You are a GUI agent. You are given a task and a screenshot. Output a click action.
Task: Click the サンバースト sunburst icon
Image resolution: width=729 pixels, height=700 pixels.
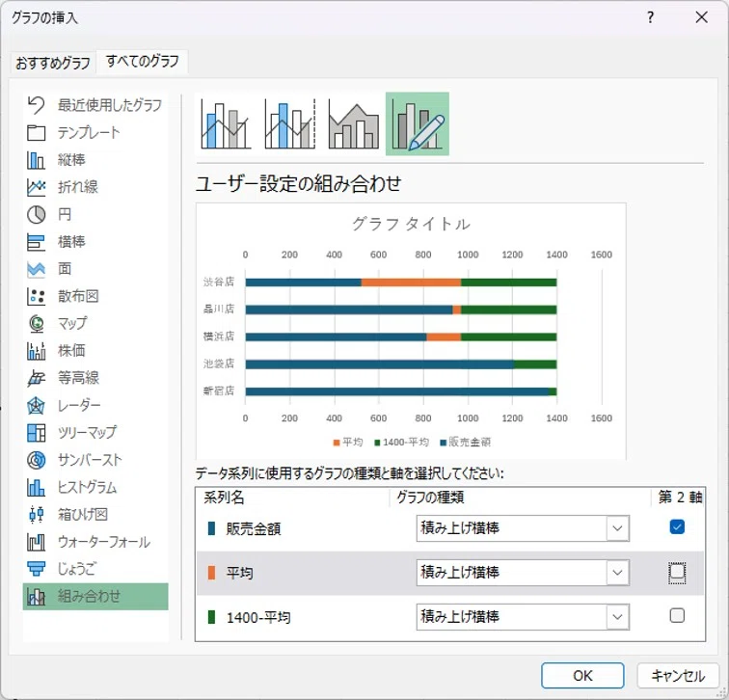tap(36, 460)
